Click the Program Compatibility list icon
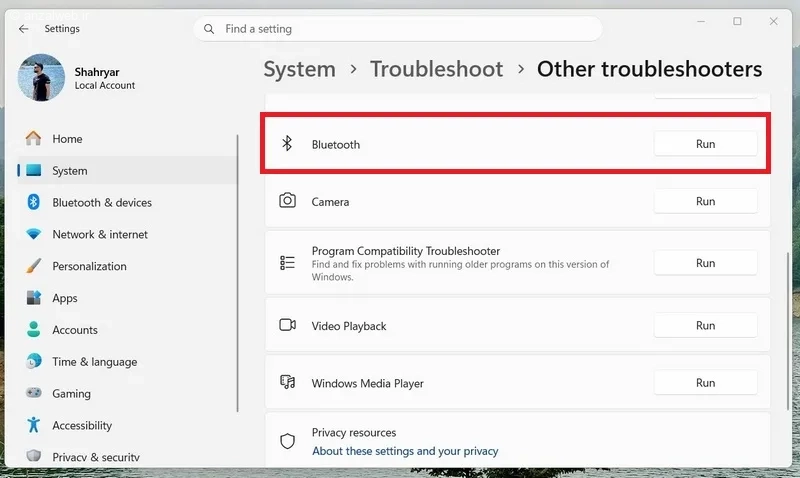 (287, 262)
